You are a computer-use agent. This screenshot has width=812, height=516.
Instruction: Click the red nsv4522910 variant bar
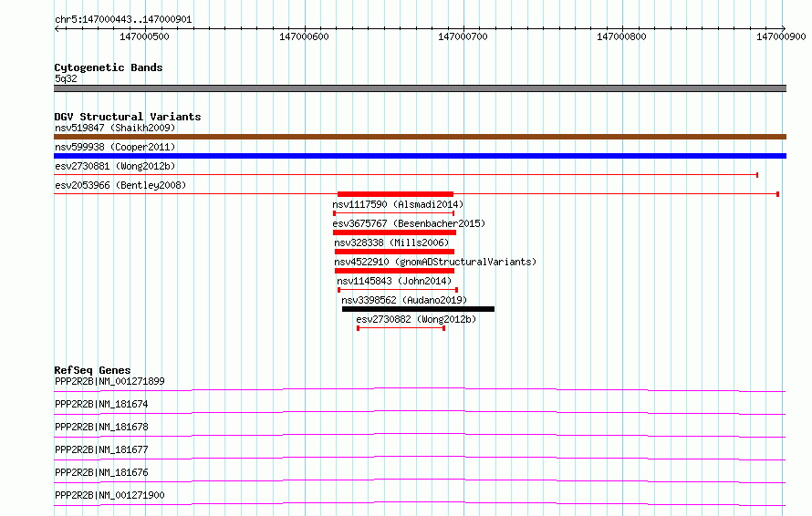click(395, 271)
